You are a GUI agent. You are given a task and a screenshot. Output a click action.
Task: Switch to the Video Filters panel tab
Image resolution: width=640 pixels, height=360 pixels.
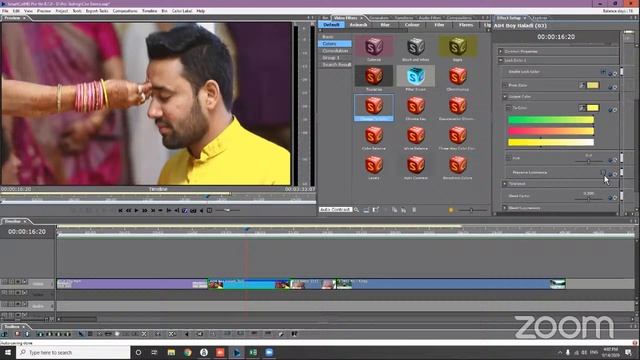345,18
